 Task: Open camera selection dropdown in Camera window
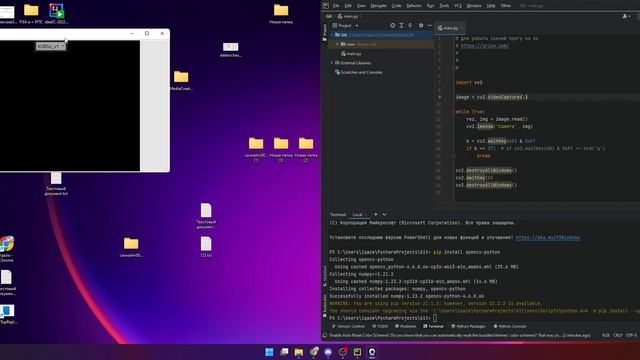tap(51, 46)
